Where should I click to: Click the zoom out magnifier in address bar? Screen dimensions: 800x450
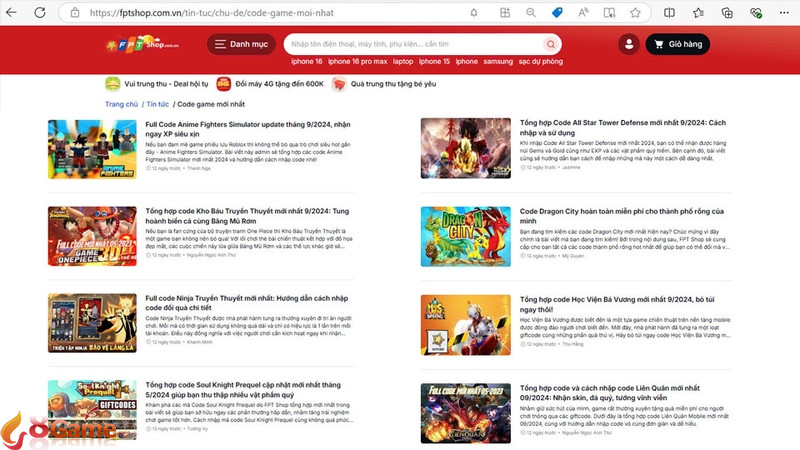coord(533,13)
